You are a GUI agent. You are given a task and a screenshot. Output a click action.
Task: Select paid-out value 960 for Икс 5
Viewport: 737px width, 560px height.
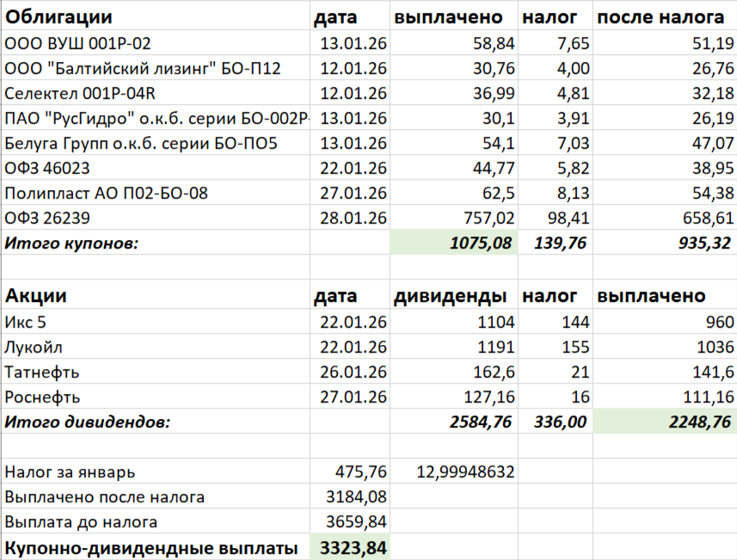tap(665, 322)
